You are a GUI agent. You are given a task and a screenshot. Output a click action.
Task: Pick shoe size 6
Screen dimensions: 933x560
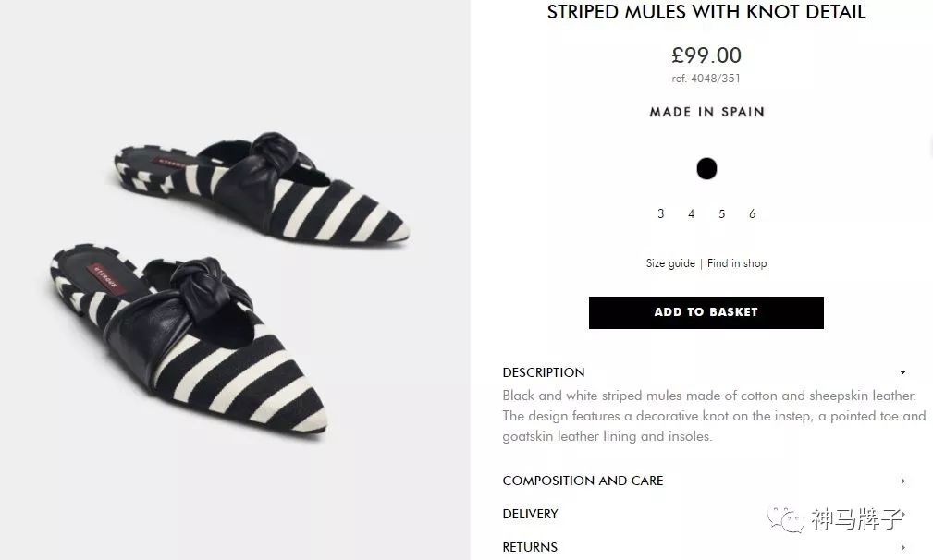coord(752,213)
